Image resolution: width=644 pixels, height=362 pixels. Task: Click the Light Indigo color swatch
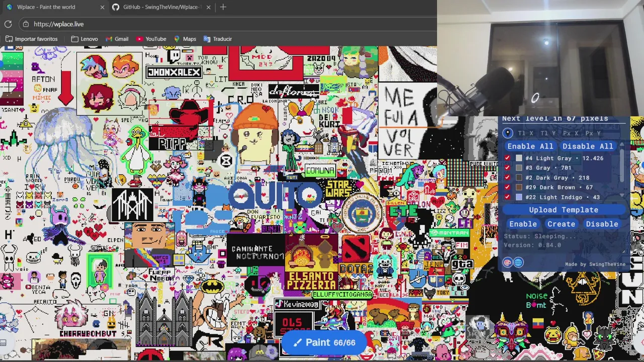(x=519, y=197)
